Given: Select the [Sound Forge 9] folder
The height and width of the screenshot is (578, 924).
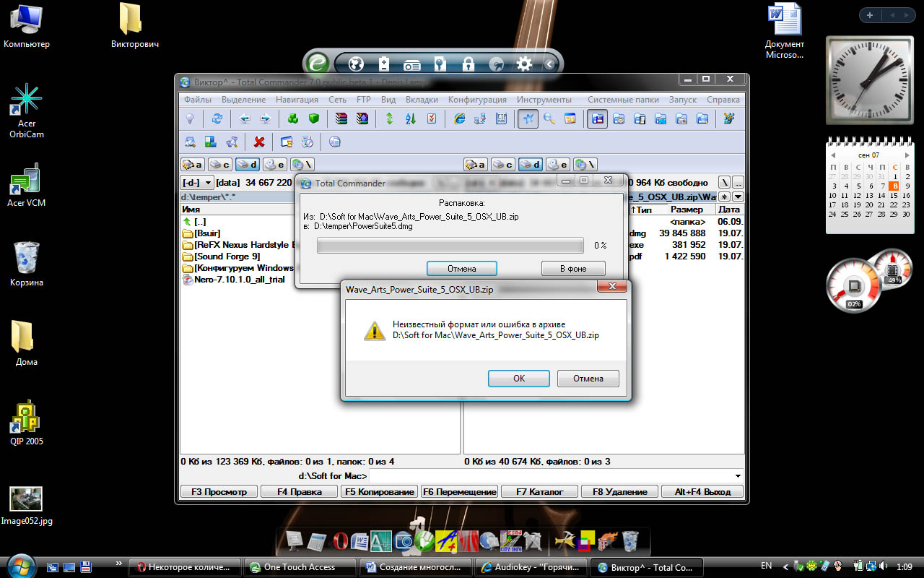Looking at the screenshot, I should tap(221, 256).
